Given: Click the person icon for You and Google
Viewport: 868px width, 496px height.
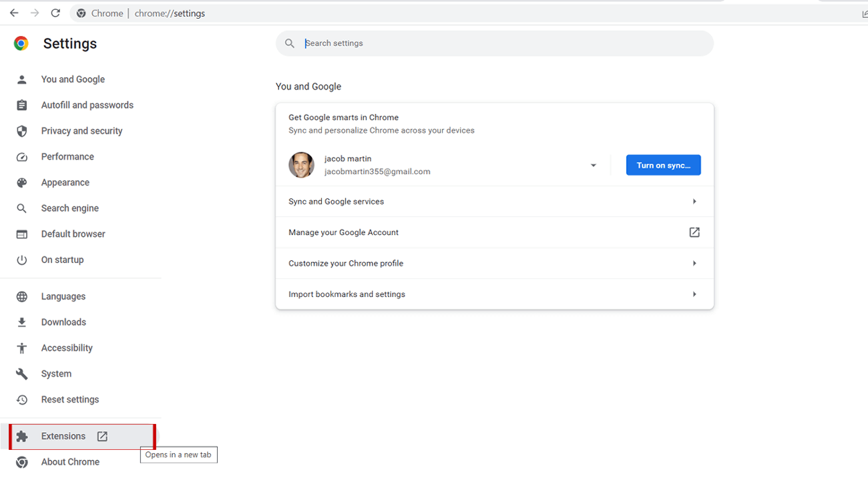Looking at the screenshot, I should 22,79.
